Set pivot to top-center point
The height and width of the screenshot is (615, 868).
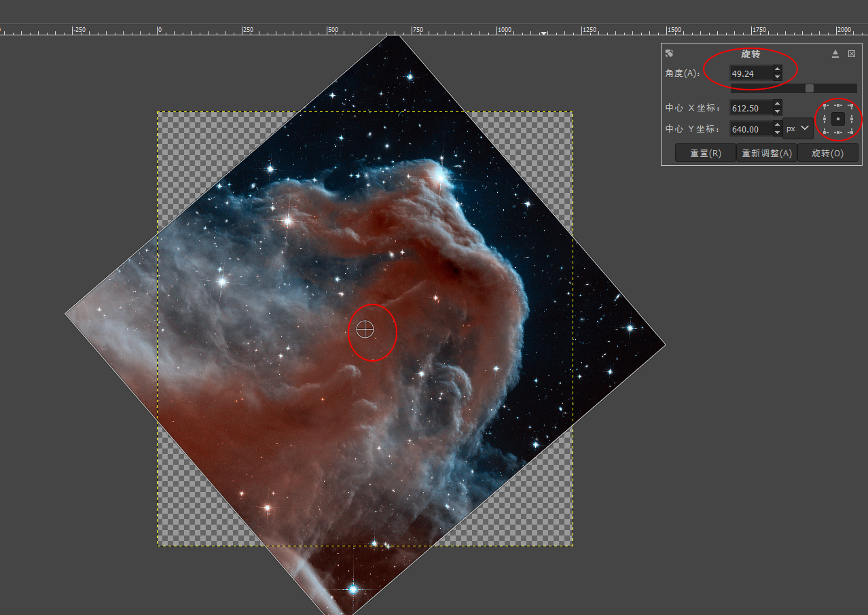click(838, 105)
